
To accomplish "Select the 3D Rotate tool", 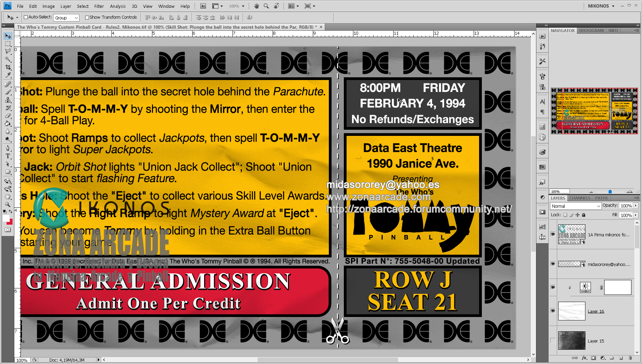I will (8, 181).
